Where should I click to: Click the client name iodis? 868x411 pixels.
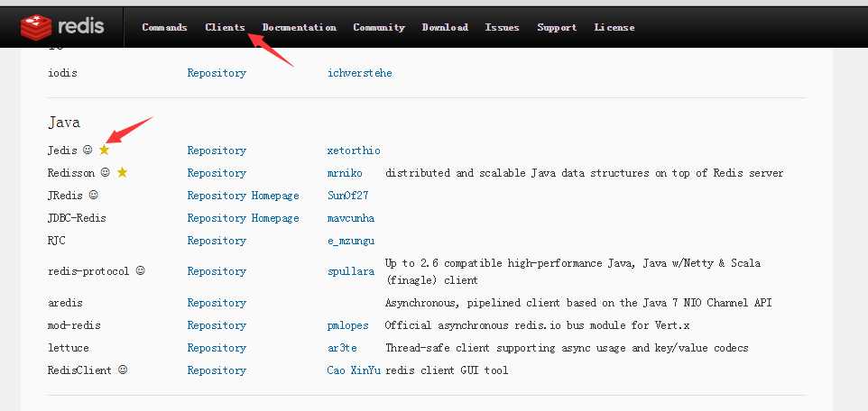[62, 73]
